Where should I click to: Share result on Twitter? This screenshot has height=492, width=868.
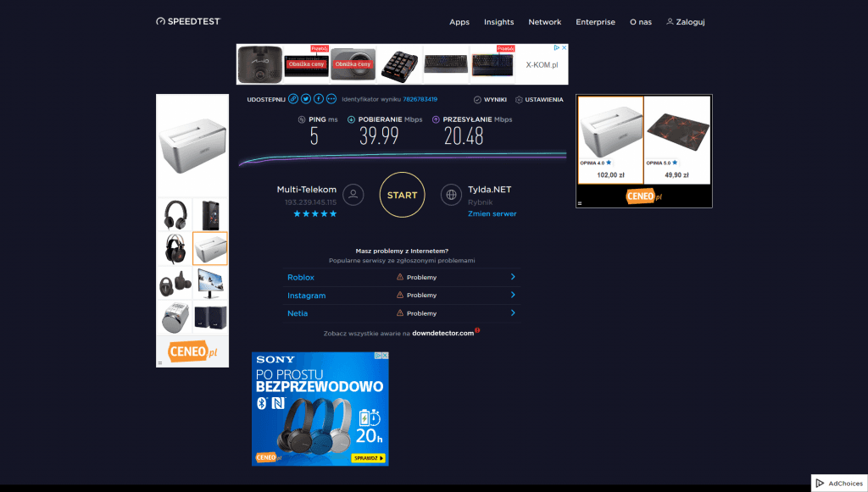click(x=305, y=99)
